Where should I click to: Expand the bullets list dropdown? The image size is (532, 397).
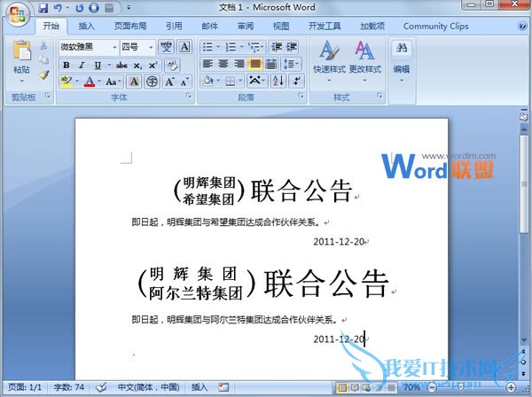(218, 47)
